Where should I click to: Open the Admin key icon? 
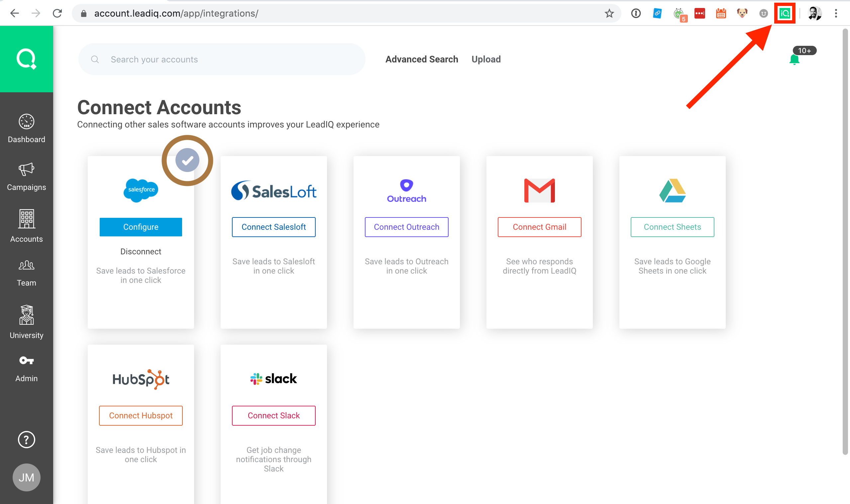[x=27, y=361]
